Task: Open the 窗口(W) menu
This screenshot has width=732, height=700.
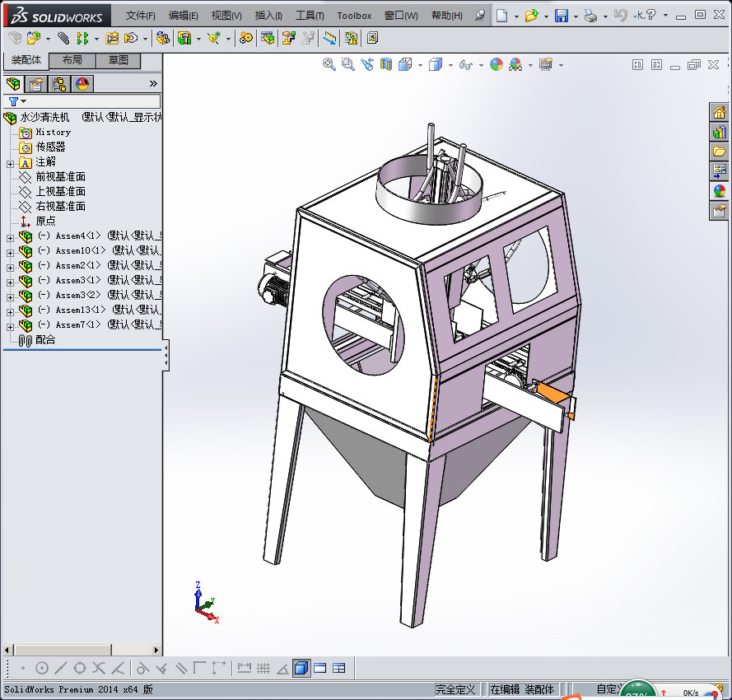Action: [401, 16]
